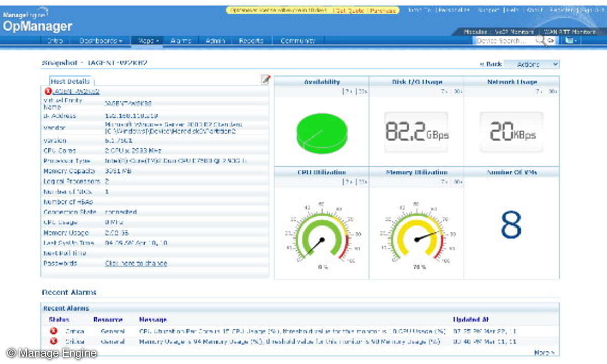Click the Status column header in Recent Alarms
607x364 pixels.
click(x=59, y=320)
